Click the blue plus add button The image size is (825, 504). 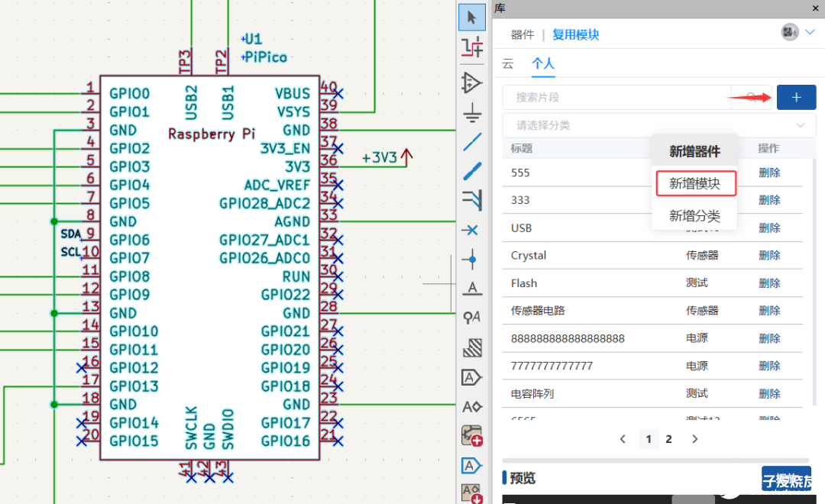point(796,97)
